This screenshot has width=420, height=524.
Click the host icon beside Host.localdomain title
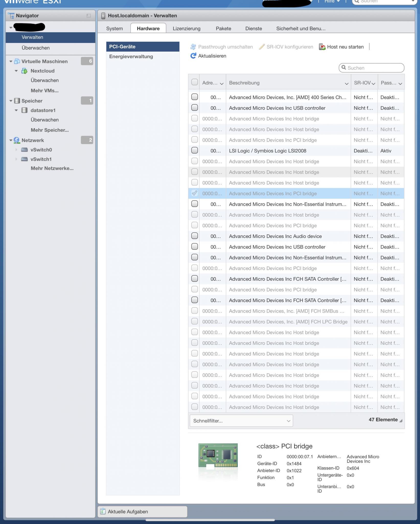pyautogui.click(x=103, y=16)
